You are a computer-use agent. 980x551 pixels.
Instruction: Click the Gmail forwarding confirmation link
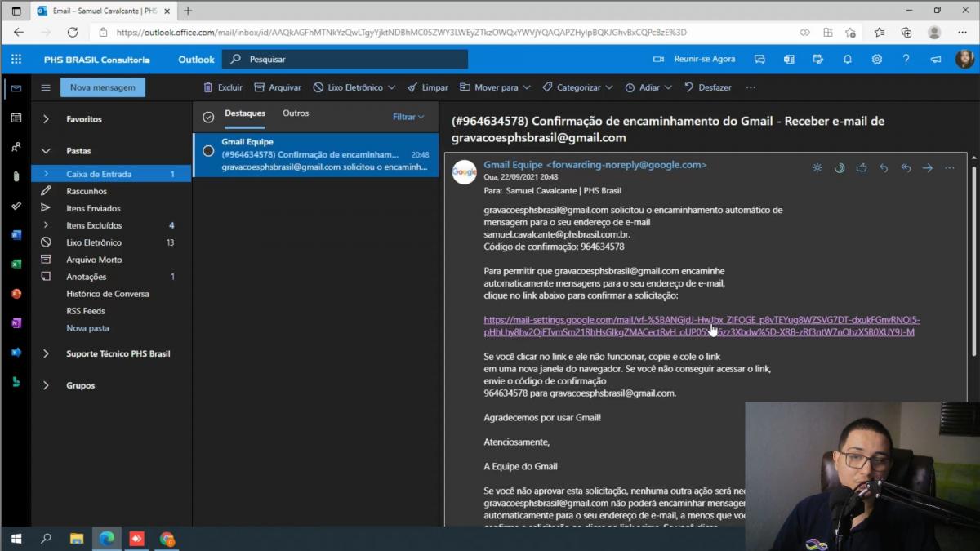(702, 326)
